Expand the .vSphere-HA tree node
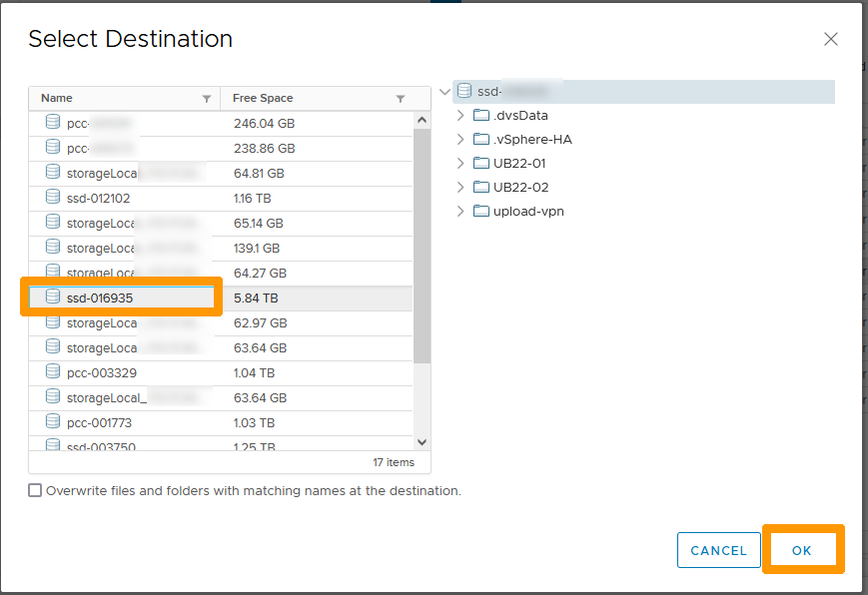Viewport: 868px width, 595px height. (x=460, y=139)
